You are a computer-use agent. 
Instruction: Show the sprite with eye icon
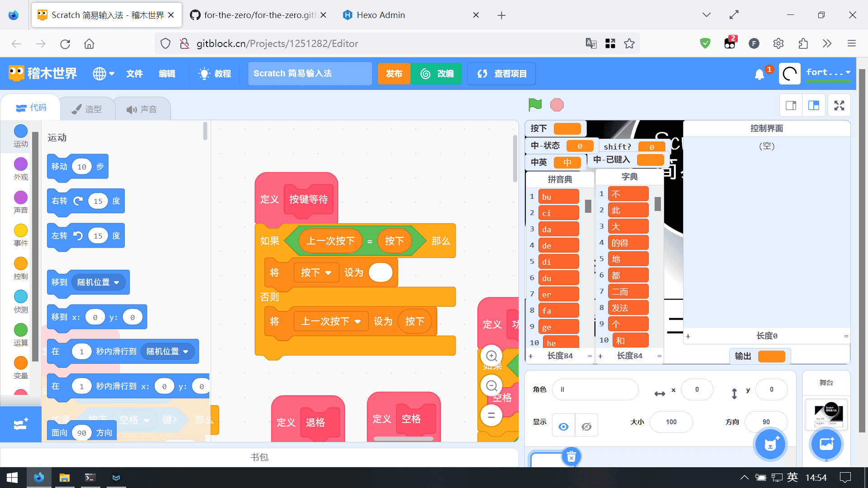[x=563, y=426]
